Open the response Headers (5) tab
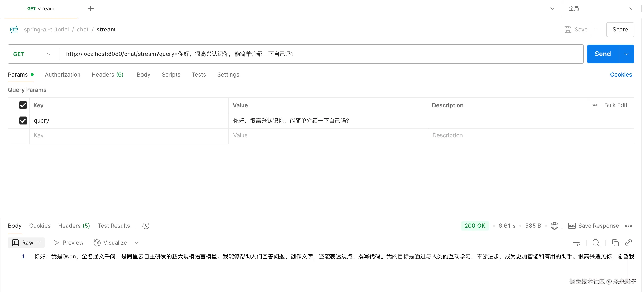 coord(74,226)
